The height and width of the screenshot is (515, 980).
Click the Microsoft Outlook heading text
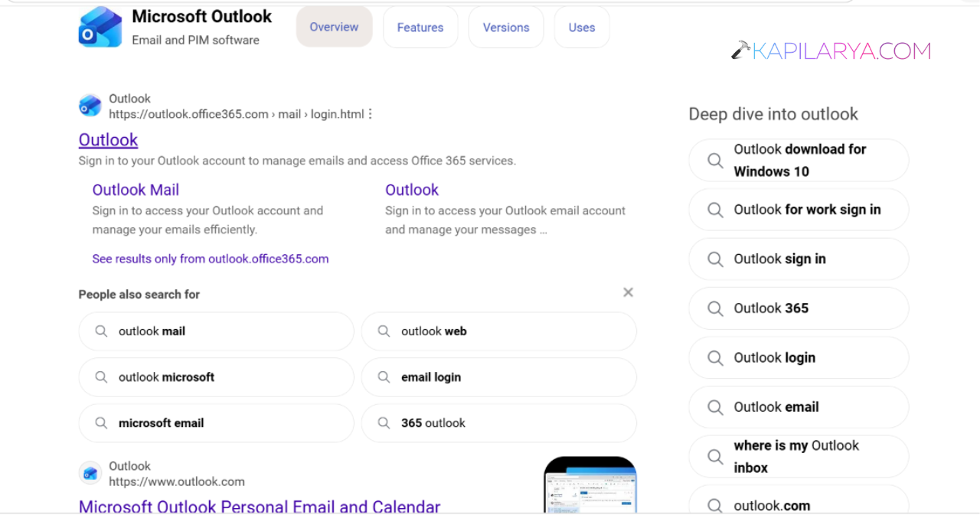coord(202,16)
